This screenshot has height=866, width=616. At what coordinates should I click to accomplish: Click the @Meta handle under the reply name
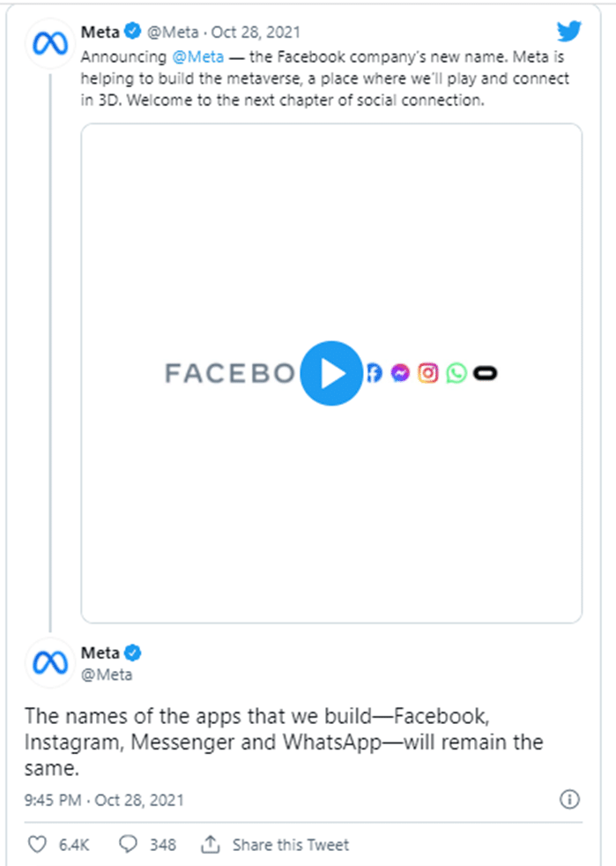click(x=107, y=675)
